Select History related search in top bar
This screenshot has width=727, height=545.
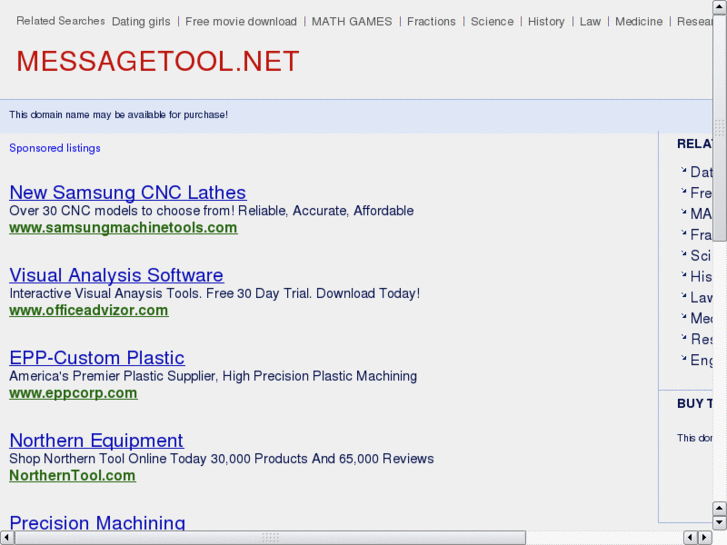point(546,21)
